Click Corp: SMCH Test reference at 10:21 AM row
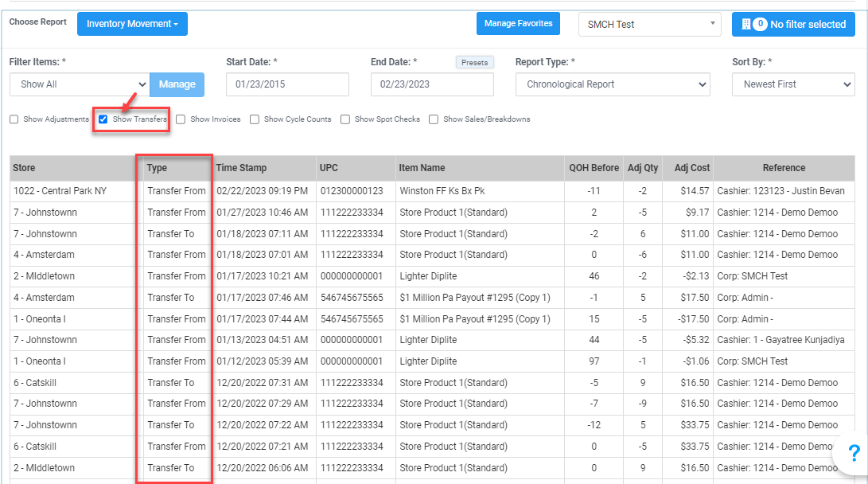The height and width of the screenshot is (484, 868). (753, 276)
